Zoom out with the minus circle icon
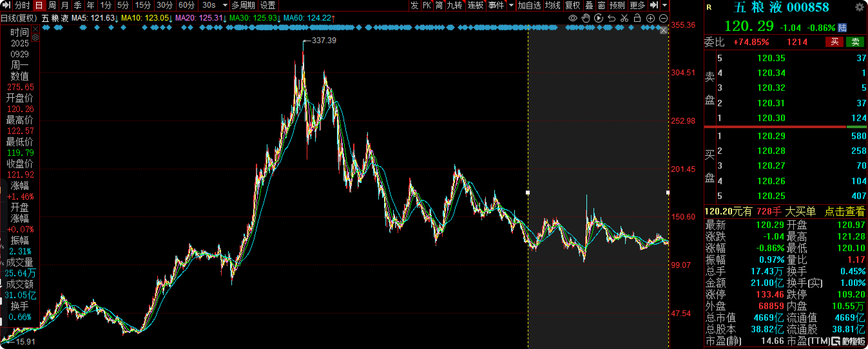The image size is (868, 349). tap(663, 18)
